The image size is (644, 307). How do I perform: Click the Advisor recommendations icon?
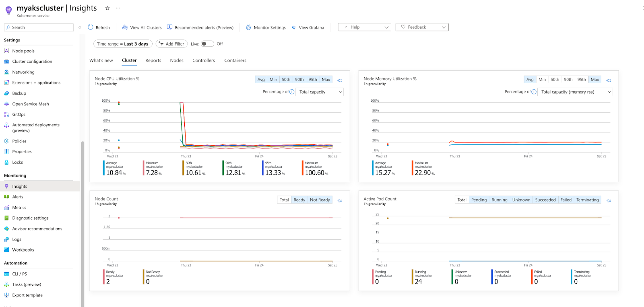[x=6, y=229]
